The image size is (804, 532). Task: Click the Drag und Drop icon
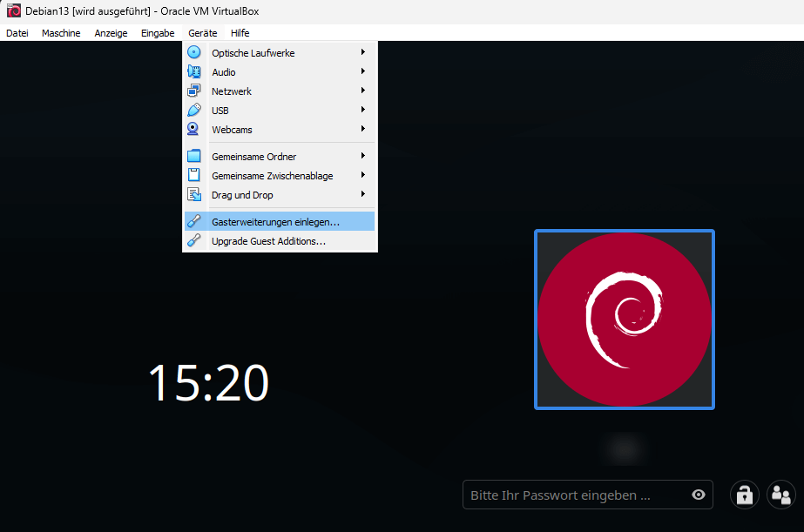click(x=194, y=194)
